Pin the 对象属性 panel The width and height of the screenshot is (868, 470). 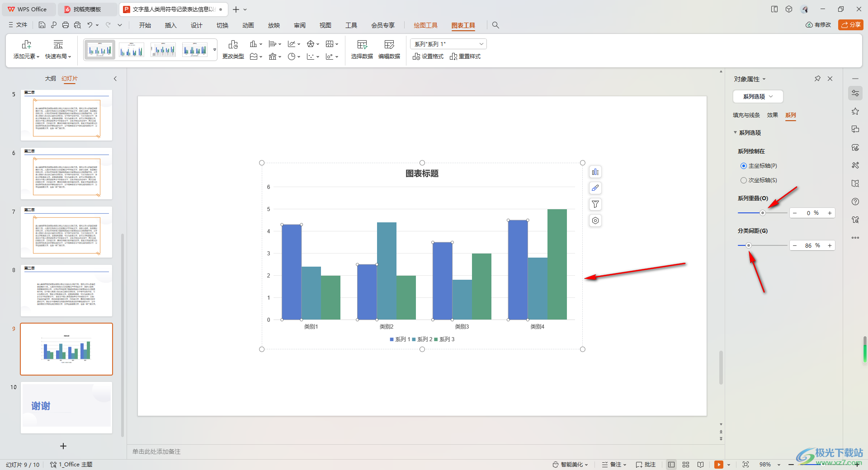pos(817,79)
